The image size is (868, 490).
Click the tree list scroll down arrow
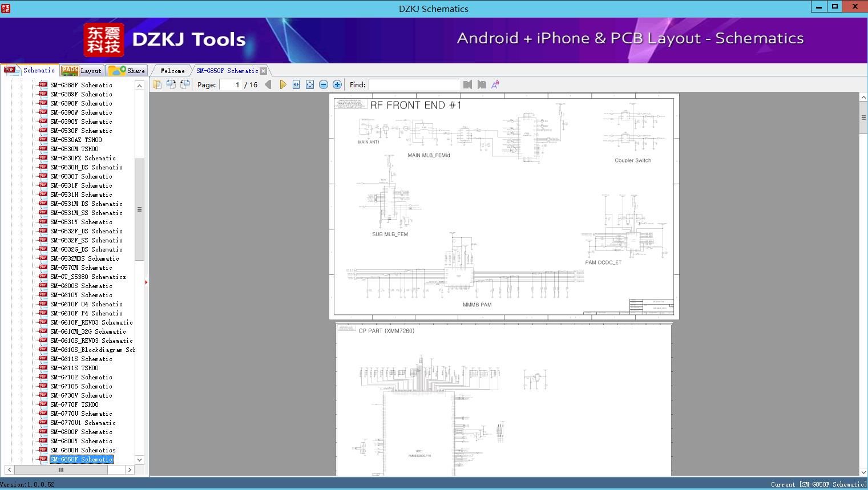click(x=139, y=460)
